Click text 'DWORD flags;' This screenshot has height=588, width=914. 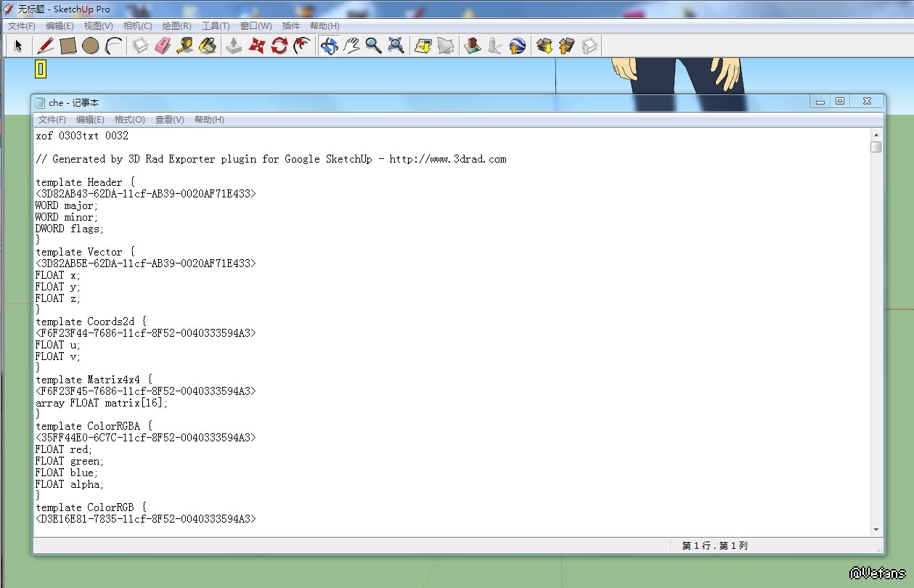pos(70,229)
